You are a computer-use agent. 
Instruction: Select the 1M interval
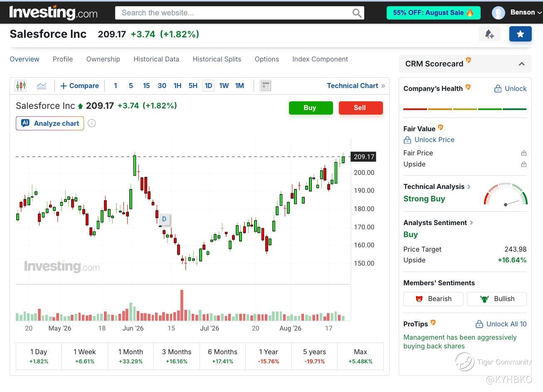[x=239, y=86]
